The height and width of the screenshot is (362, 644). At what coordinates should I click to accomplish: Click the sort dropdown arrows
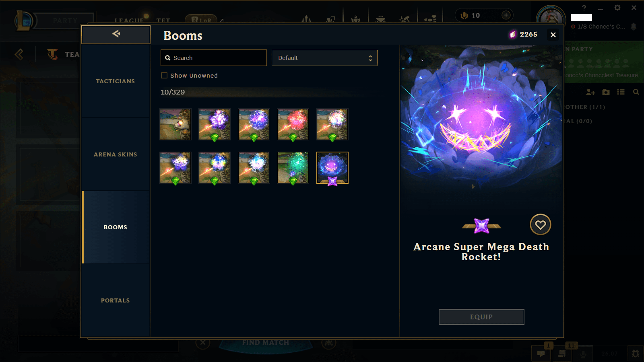click(370, 58)
